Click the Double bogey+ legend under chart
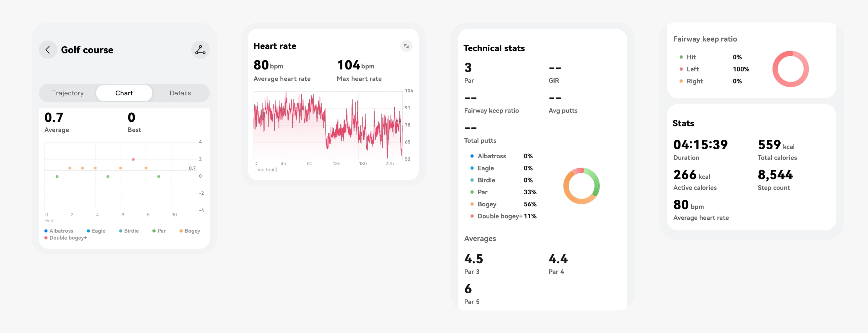Viewport: 868px width, 333px height. click(x=66, y=238)
